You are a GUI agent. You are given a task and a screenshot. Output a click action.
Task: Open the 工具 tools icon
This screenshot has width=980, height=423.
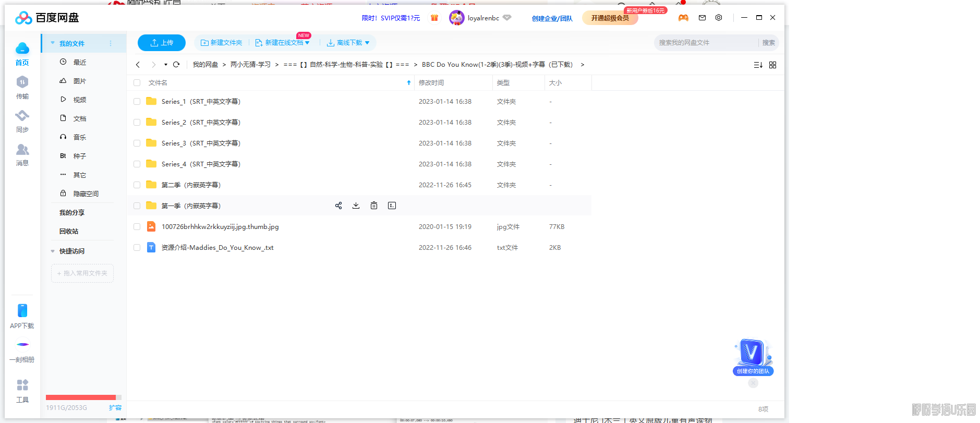[22, 385]
